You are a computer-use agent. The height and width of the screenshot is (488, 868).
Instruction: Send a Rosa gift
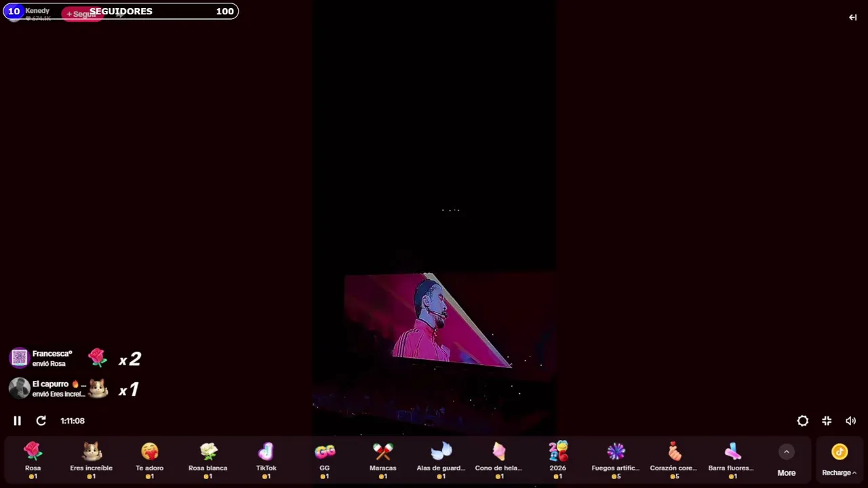click(33, 460)
